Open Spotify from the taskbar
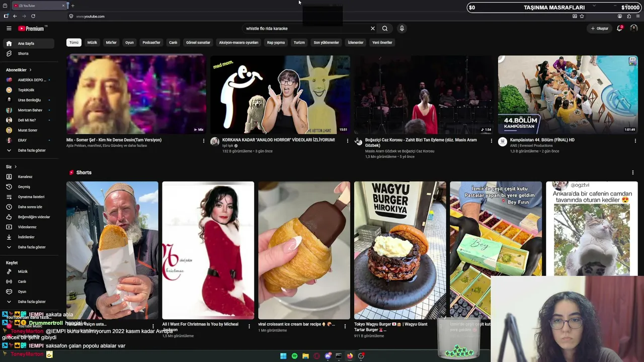Screen dimensions: 644x362 [294, 356]
